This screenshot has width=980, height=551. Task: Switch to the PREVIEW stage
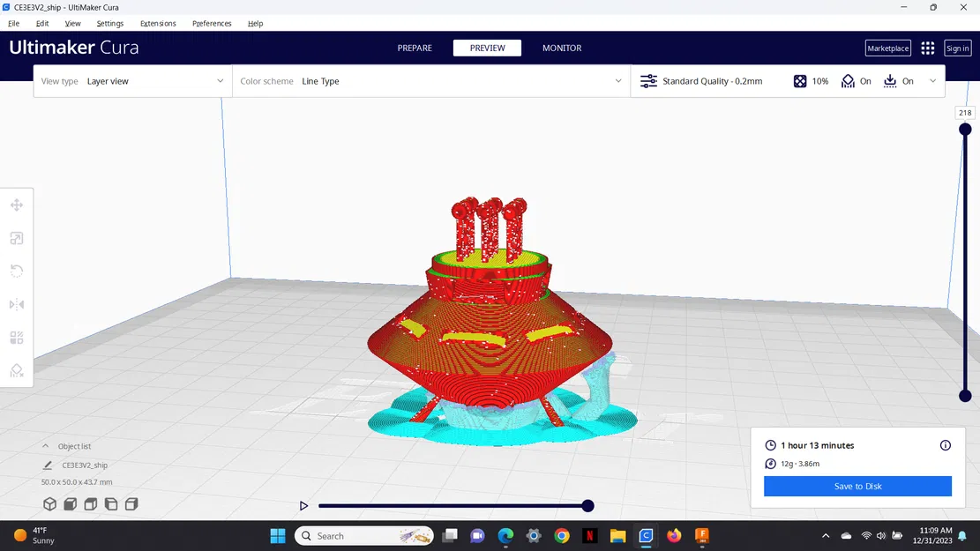click(487, 48)
